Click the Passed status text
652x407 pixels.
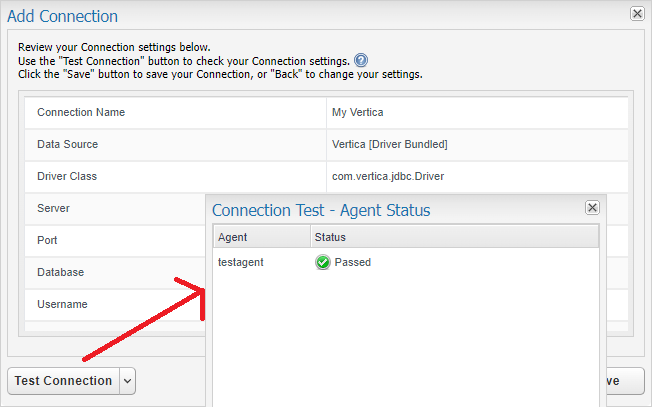[x=353, y=262]
